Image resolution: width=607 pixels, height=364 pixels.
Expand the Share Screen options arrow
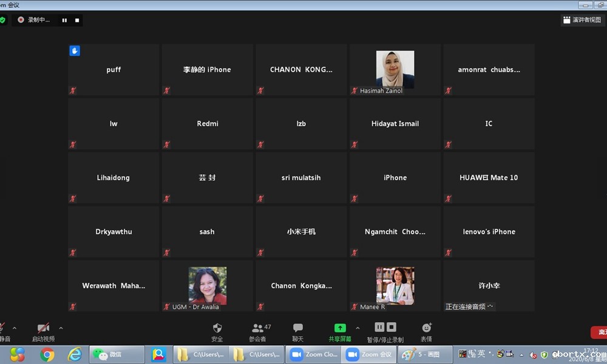point(358,328)
